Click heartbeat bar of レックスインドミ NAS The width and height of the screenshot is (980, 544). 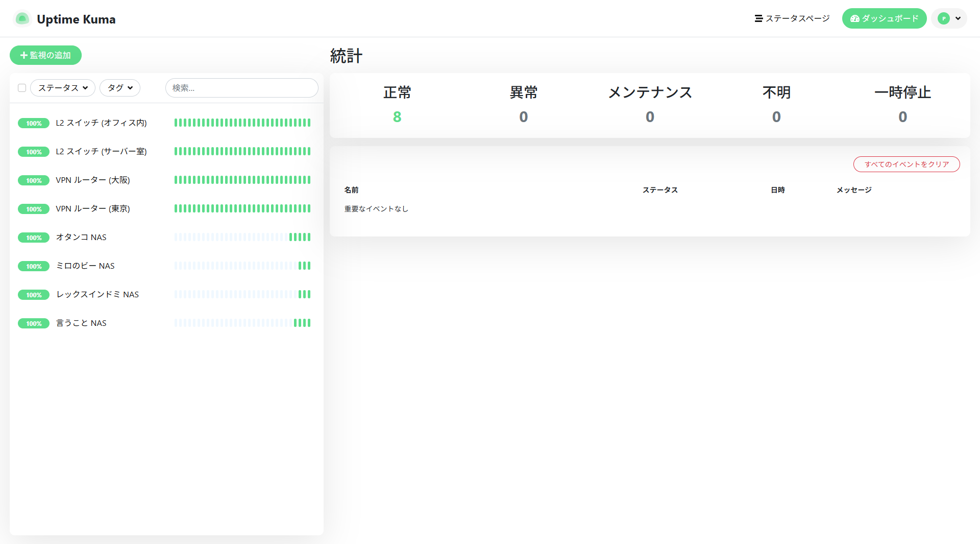(242, 294)
